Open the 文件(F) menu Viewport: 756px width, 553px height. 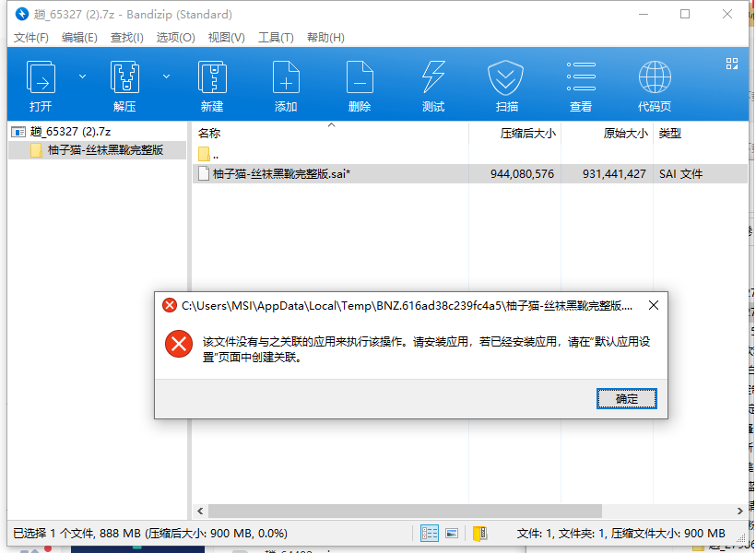coord(30,38)
